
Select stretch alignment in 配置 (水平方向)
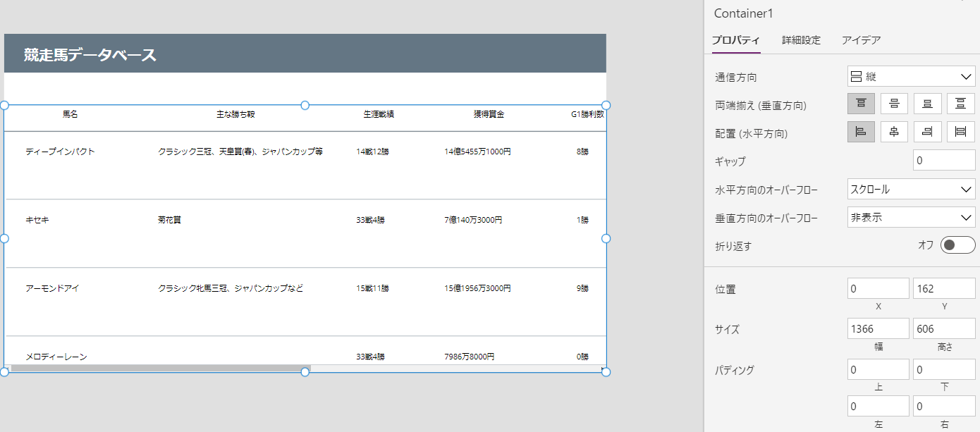tap(960, 132)
